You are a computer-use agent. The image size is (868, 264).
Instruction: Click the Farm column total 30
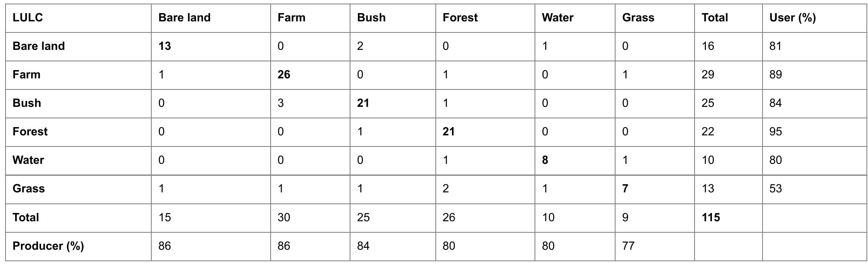[284, 217]
